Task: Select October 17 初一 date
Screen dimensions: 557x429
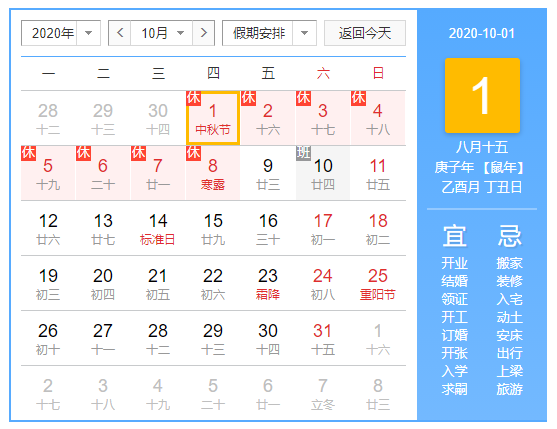Action: (323, 228)
